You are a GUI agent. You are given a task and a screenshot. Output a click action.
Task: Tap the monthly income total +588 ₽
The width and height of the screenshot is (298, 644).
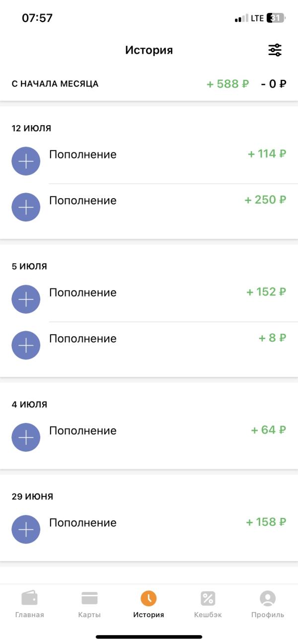tap(228, 84)
